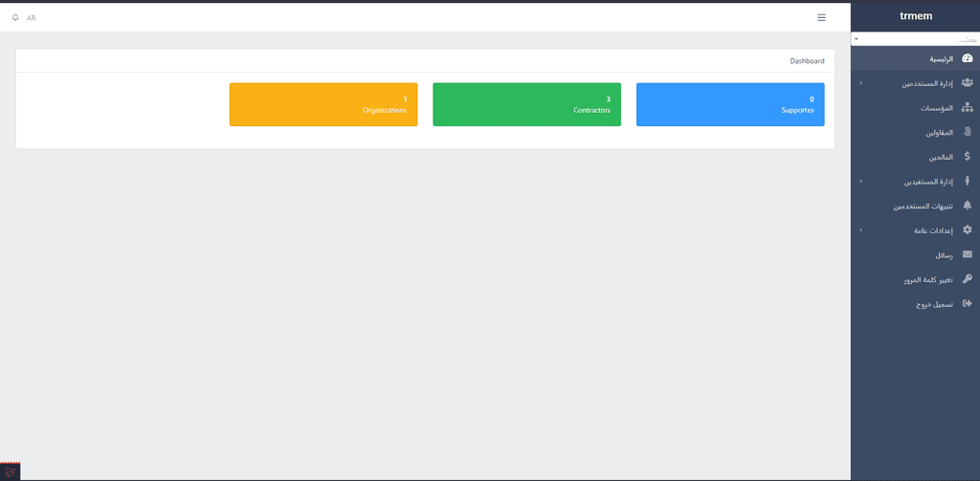Click the trmem brand title
Image resolution: width=980 pixels, height=481 pixels.
click(x=916, y=16)
